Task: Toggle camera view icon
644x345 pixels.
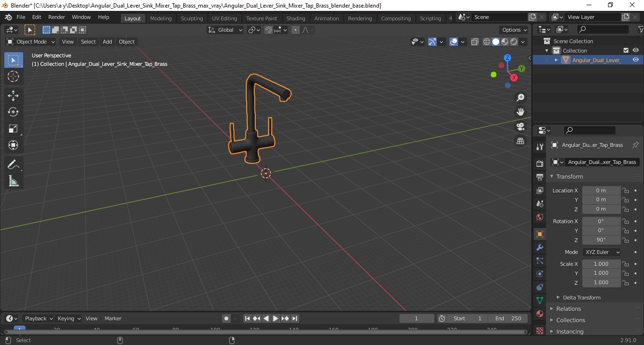Action: pos(520,127)
